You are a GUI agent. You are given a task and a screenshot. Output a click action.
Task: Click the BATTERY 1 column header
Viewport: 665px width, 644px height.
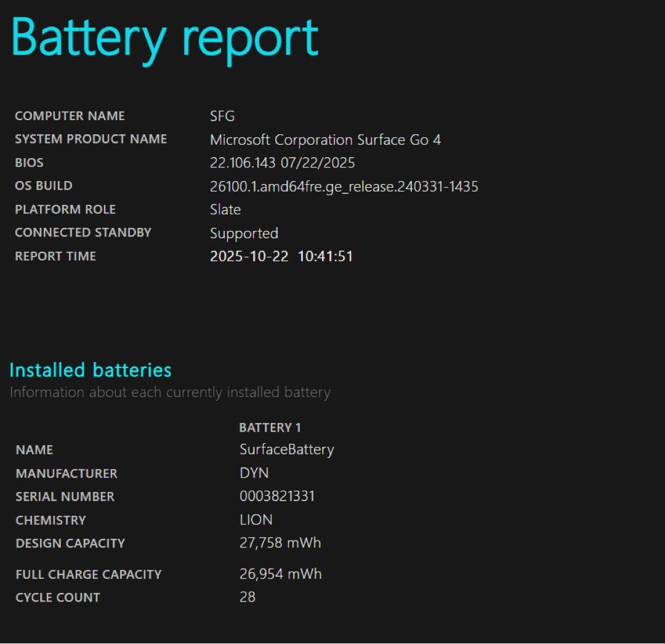(270, 427)
